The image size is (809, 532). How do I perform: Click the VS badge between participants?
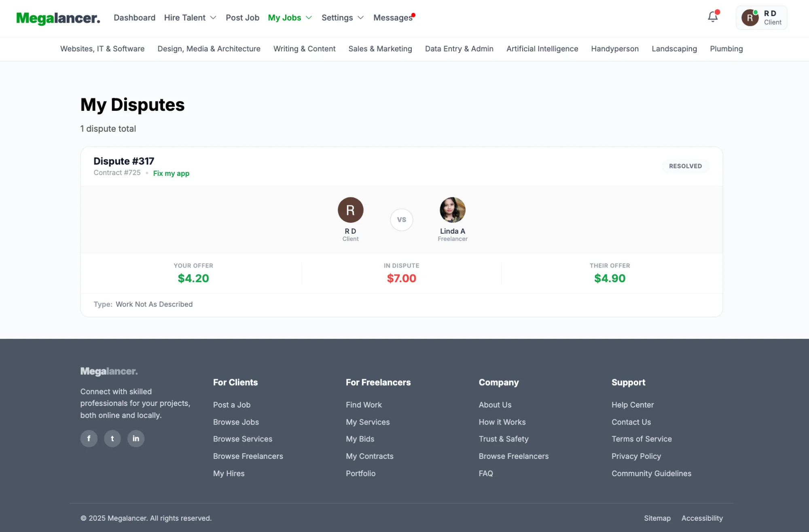click(401, 220)
